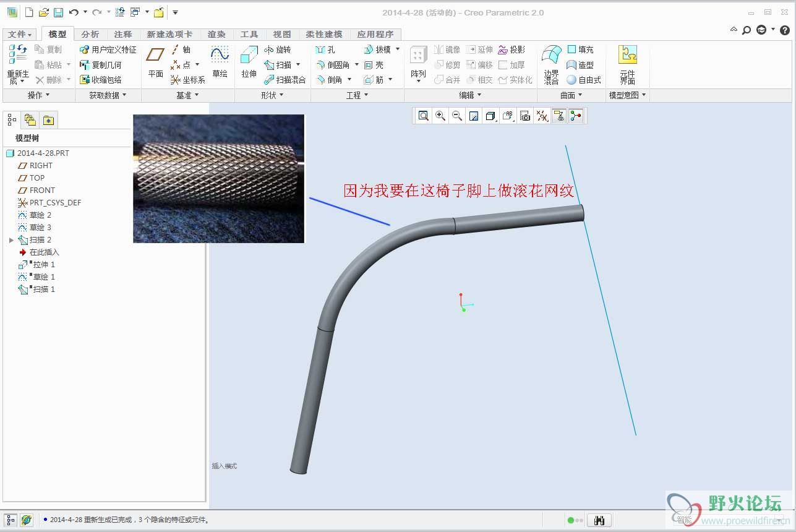The width and height of the screenshot is (796, 532).
Task: Toggle the spin center display icon
Action: (576, 116)
